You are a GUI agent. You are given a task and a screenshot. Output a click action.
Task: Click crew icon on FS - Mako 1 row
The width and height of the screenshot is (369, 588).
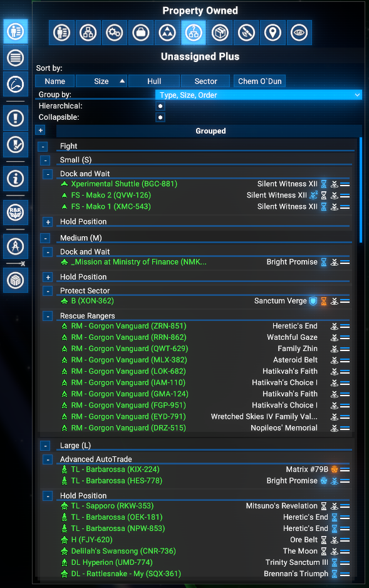335,207
